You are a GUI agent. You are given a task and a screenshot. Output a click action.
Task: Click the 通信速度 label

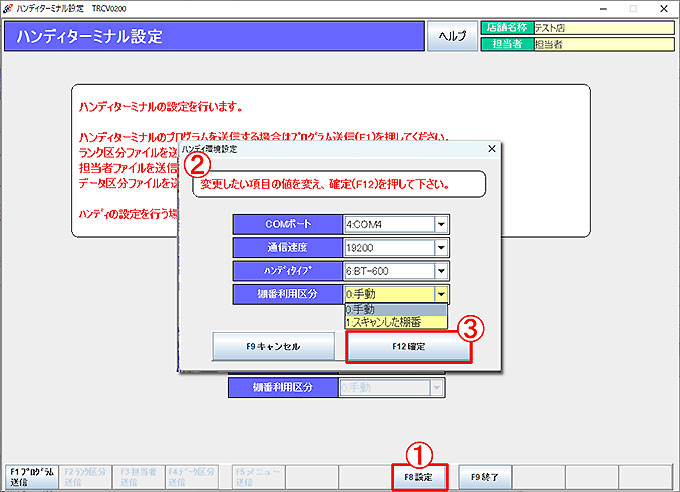pyautogui.click(x=288, y=248)
